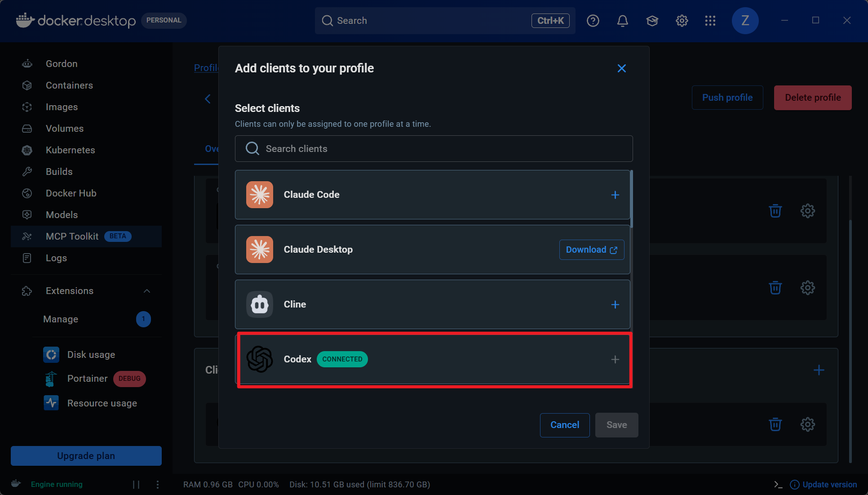Click the Codex logo

tap(260, 359)
